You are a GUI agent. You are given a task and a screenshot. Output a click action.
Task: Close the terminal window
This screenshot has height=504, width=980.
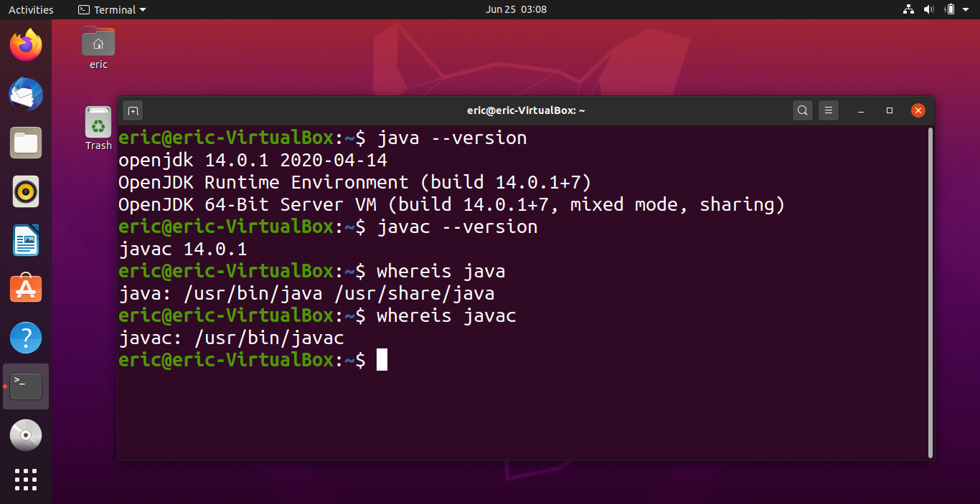tap(918, 110)
